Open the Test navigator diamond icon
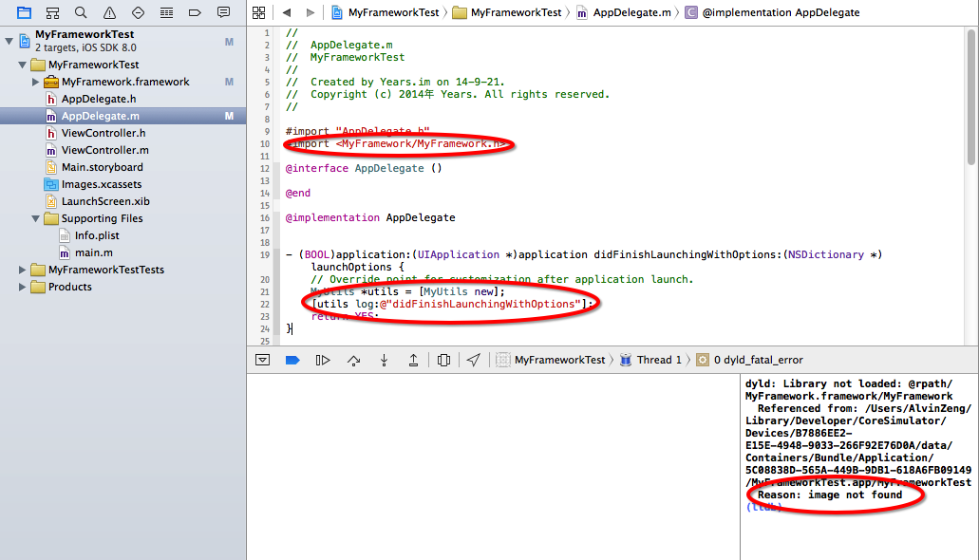979x560 pixels. coord(138,12)
